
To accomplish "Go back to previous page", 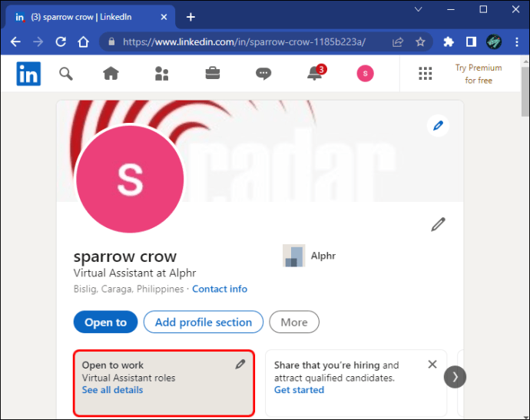I will tap(15, 42).
